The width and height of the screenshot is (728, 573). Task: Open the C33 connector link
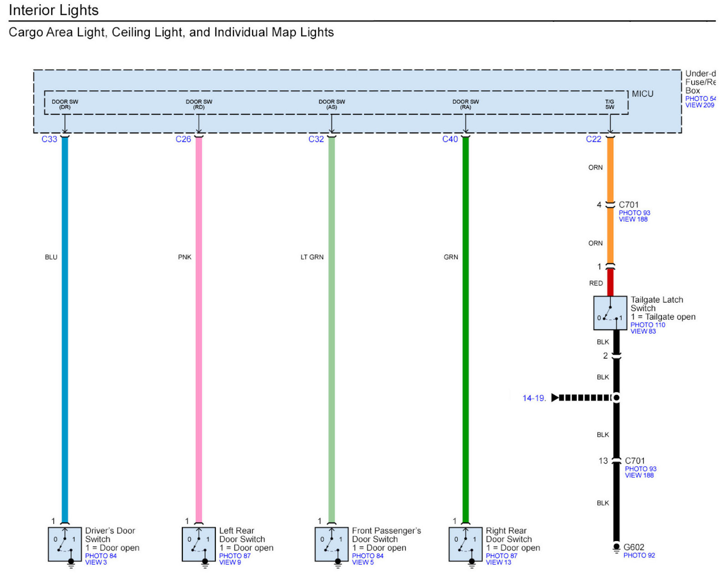point(49,139)
